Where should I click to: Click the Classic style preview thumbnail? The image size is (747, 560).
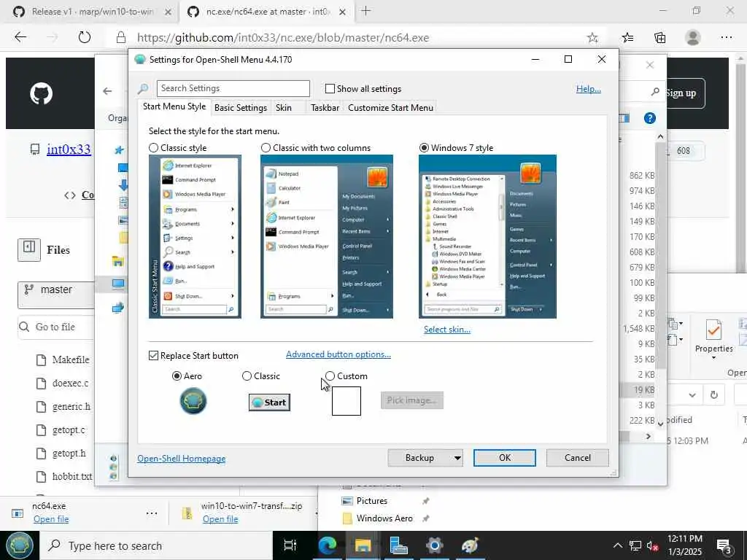[195, 236]
